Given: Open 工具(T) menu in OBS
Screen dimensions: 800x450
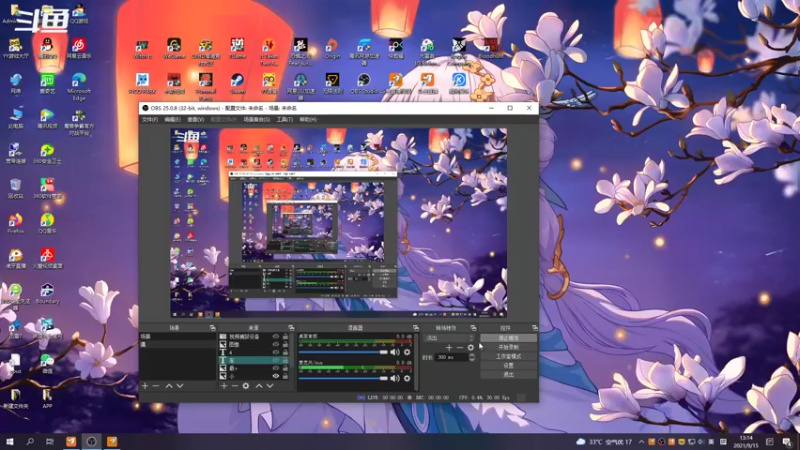Looking at the screenshot, I should 285,119.
